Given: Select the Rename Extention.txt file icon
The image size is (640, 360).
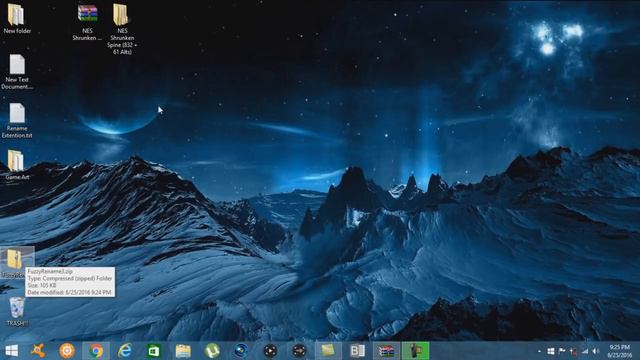Looking at the screenshot, I should pyautogui.click(x=17, y=120).
